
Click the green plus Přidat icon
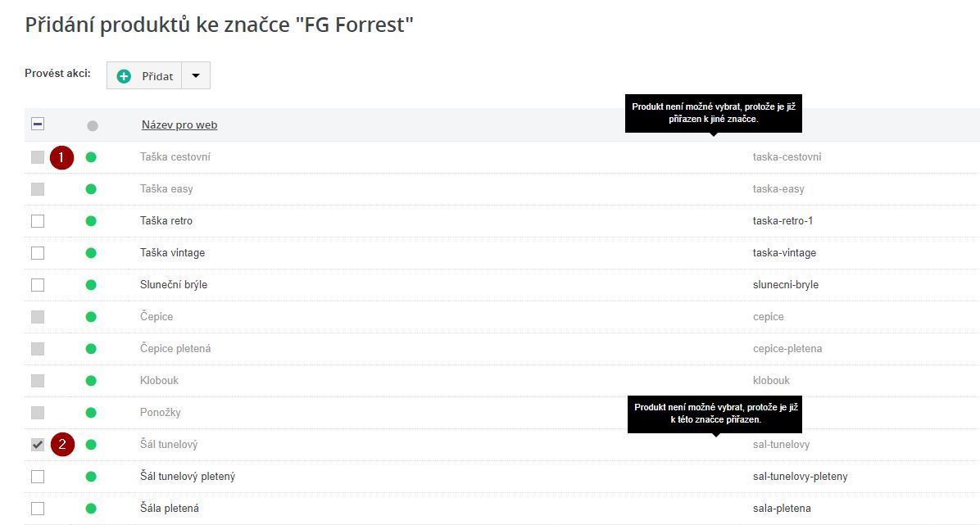pos(125,76)
